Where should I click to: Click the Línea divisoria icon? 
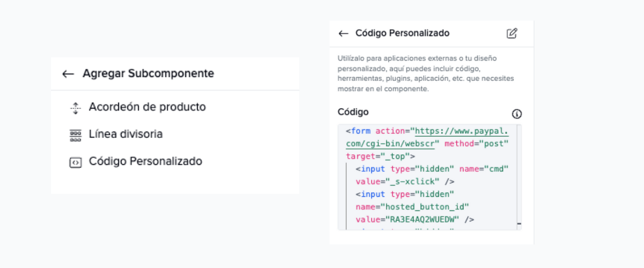coord(75,135)
